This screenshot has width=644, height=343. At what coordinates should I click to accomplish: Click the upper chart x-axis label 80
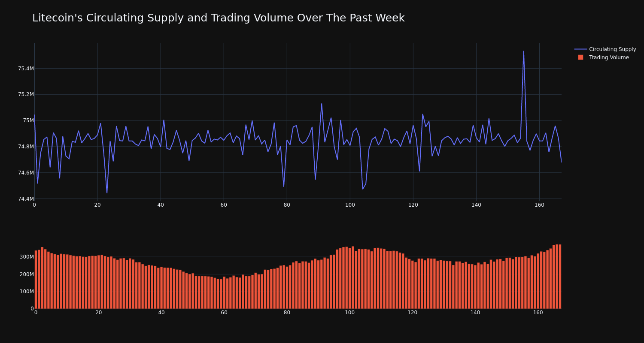(287, 205)
